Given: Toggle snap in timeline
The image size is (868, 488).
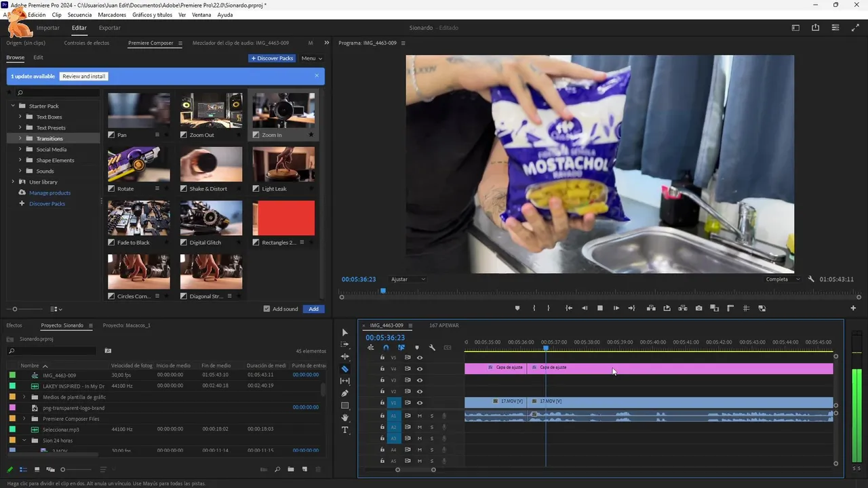Looking at the screenshot, I should 386,348.
